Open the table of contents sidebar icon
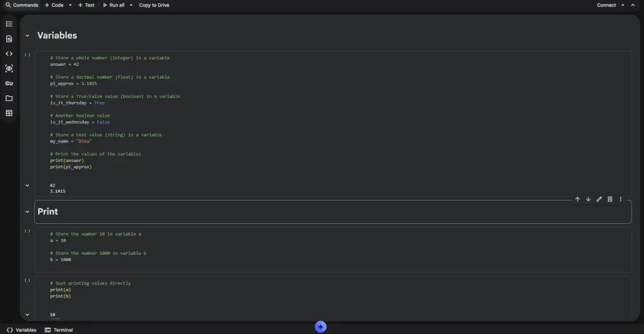This screenshot has height=334, width=644. pos(9,24)
